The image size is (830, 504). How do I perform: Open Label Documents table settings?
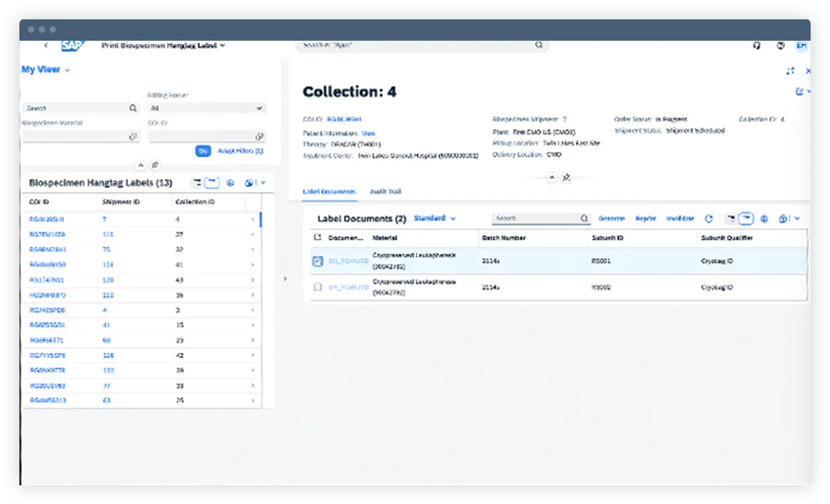[765, 218]
